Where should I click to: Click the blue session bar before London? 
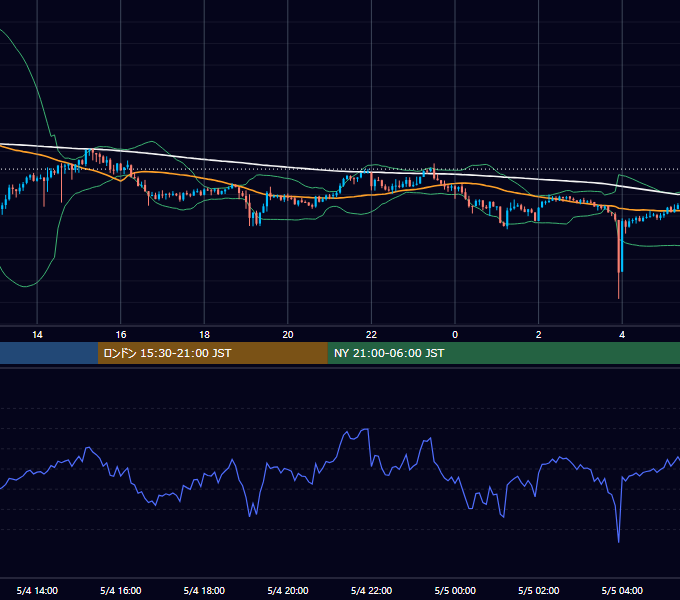[49, 353]
